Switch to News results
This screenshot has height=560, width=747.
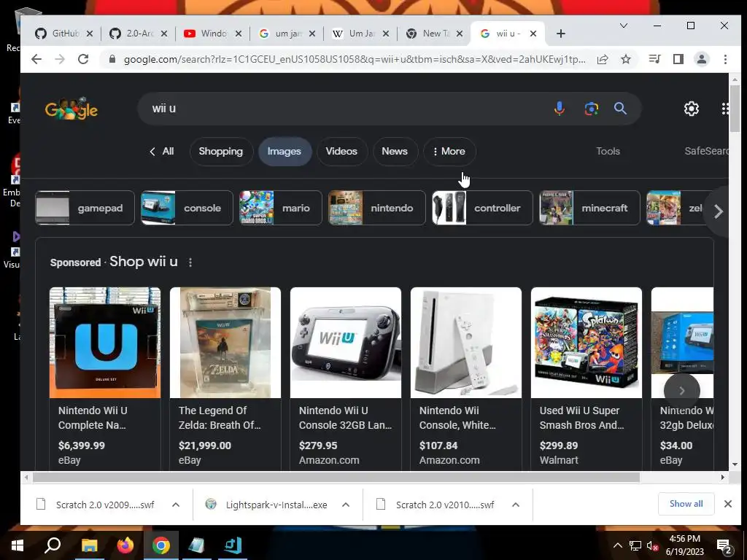click(x=395, y=152)
